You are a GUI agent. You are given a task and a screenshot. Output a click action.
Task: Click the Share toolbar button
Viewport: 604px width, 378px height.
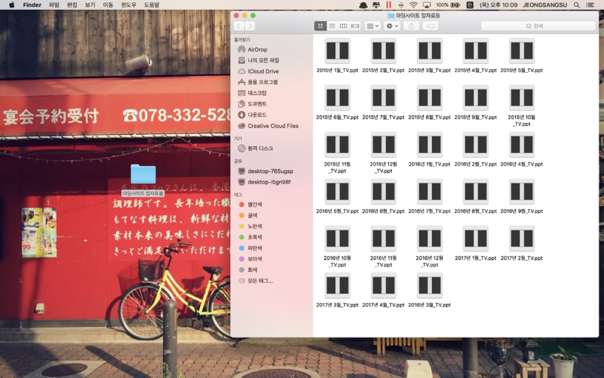[x=411, y=26]
